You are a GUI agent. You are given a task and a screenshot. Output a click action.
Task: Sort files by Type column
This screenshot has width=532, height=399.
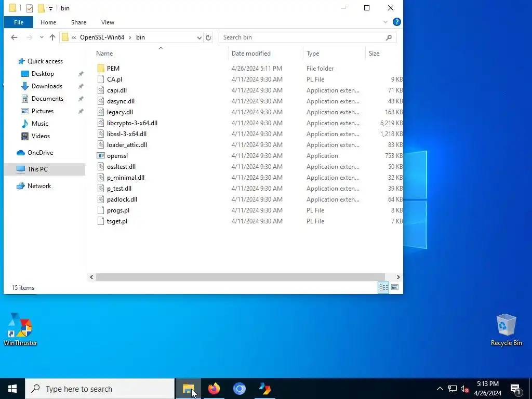[x=312, y=54]
